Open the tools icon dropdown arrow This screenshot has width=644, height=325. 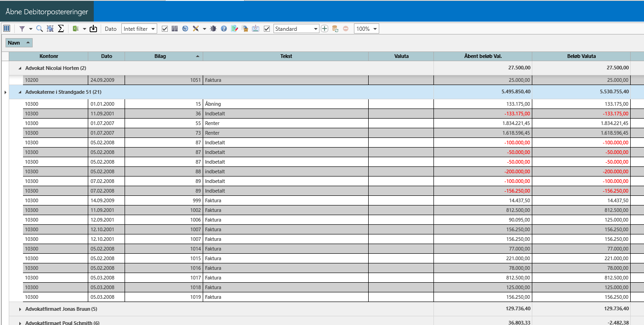205,29
